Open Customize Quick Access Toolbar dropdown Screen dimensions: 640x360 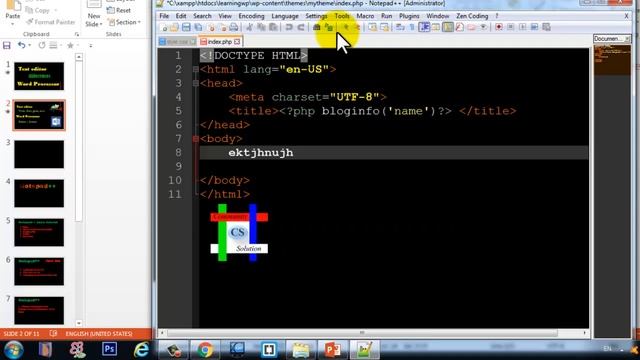click(91, 46)
